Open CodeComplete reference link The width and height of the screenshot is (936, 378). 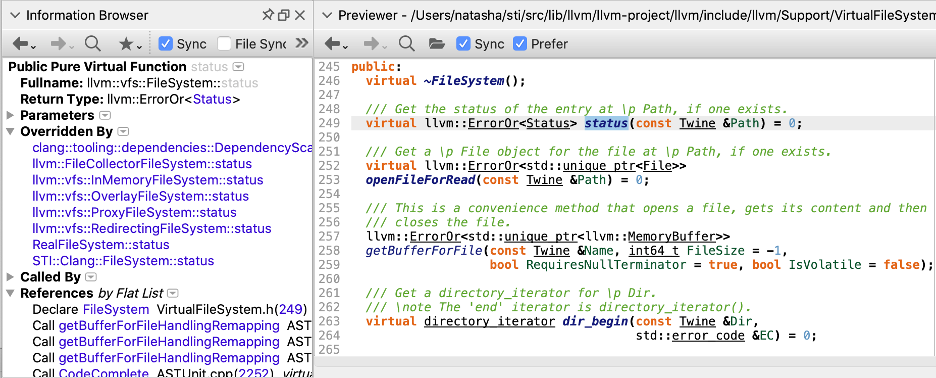point(103,373)
